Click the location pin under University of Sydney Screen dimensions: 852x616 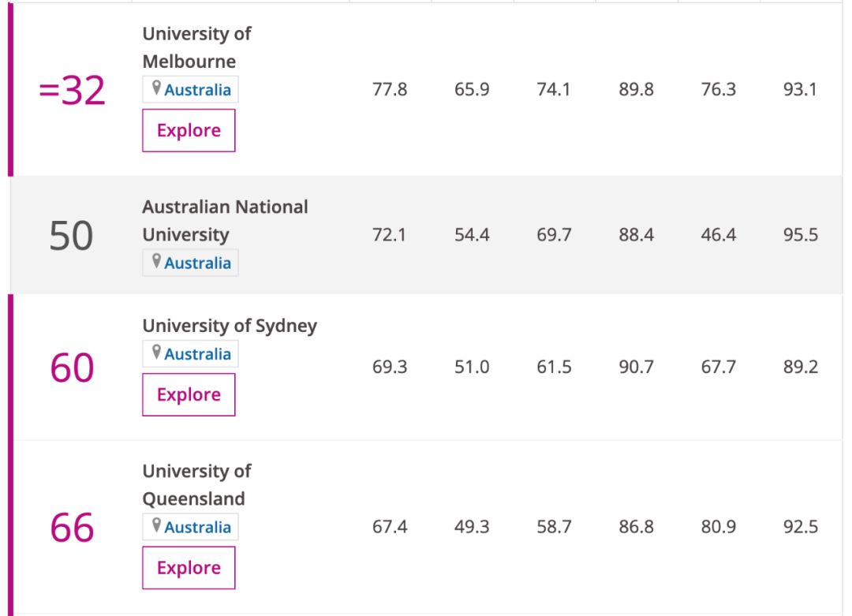point(156,353)
